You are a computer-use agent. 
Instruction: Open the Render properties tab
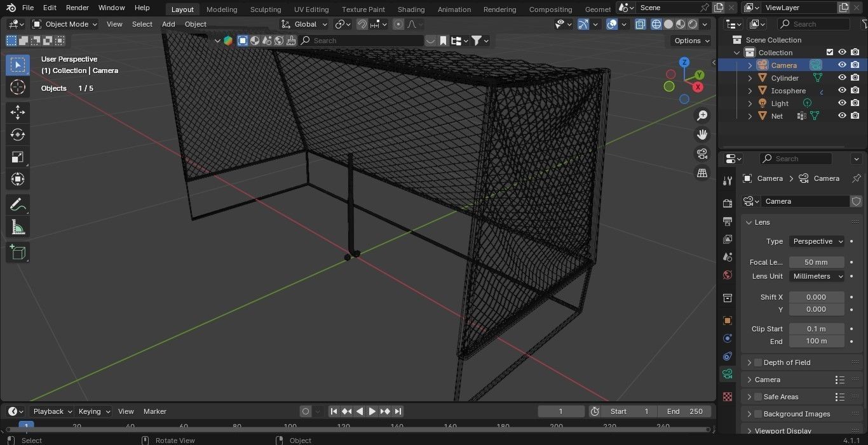(x=728, y=203)
